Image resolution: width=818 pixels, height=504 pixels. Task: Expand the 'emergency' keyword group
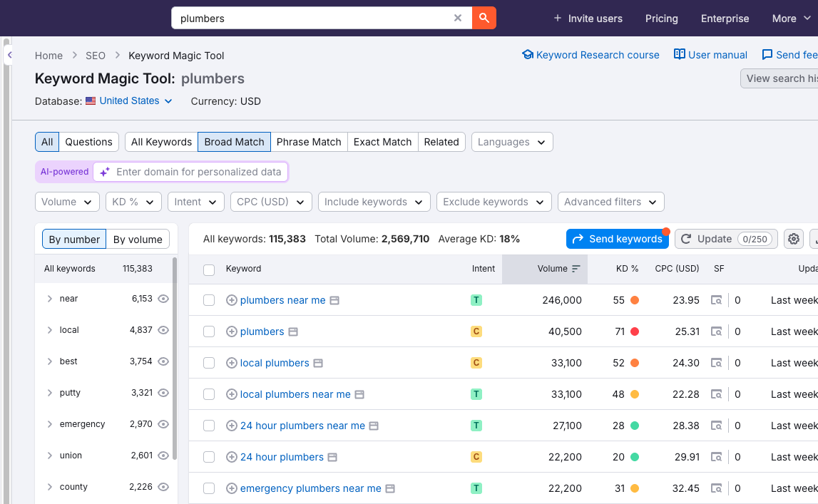click(49, 424)
